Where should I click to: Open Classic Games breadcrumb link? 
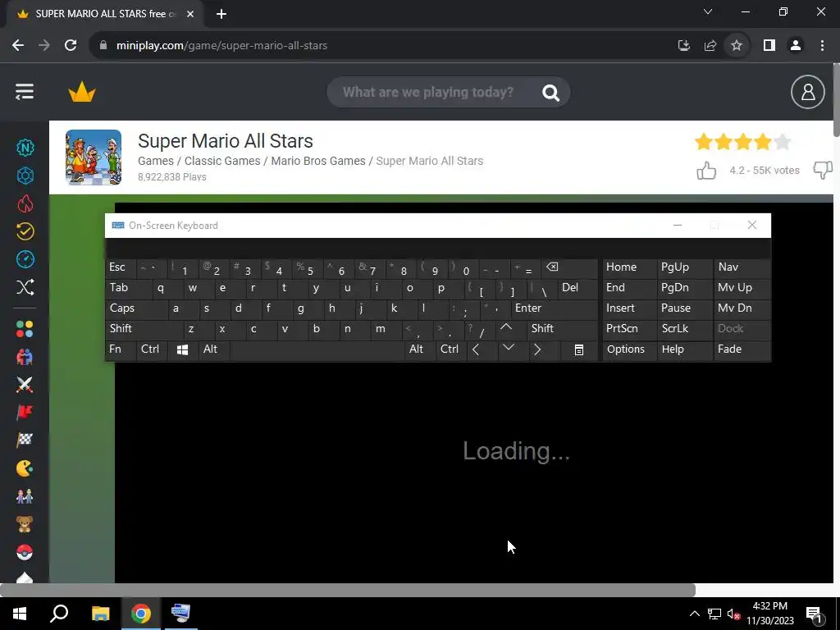pos(222,161)
